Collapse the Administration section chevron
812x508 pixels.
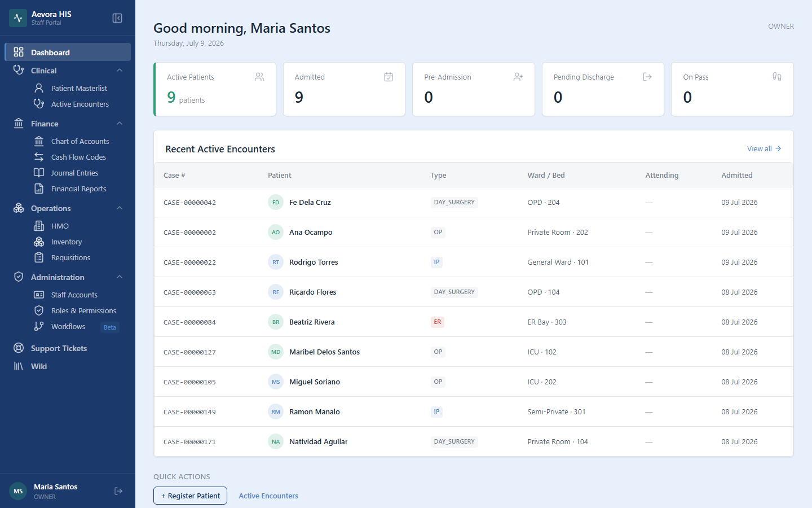coord(120,277)
